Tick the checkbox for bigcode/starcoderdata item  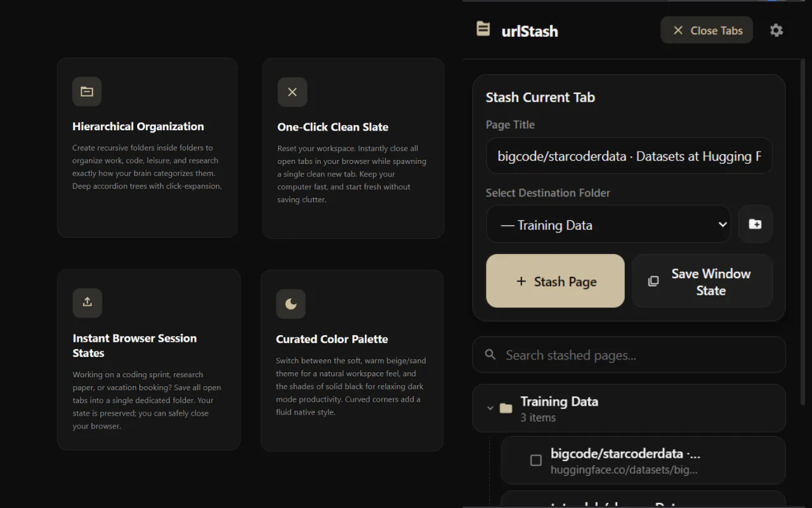(x=536, y=460)
